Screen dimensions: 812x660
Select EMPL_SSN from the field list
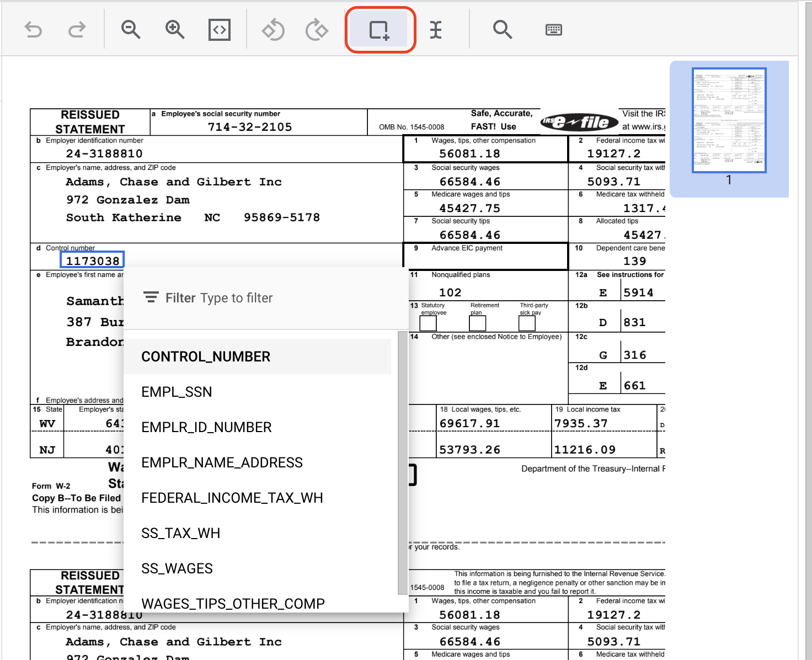177,392
